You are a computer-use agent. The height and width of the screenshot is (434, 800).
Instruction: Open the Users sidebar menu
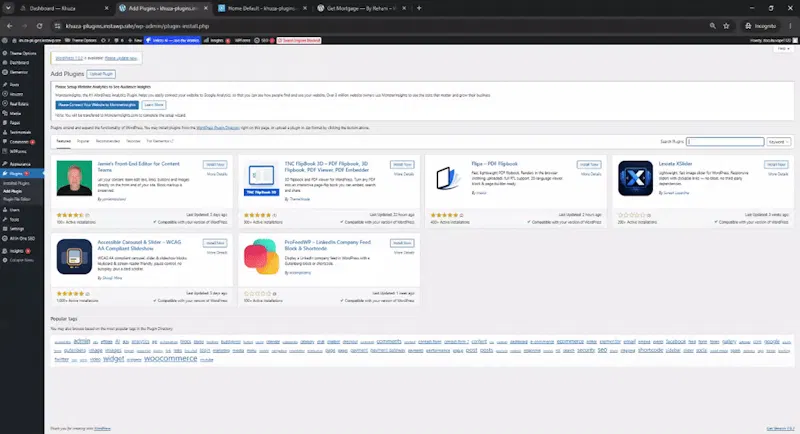[x=15, y=210]
